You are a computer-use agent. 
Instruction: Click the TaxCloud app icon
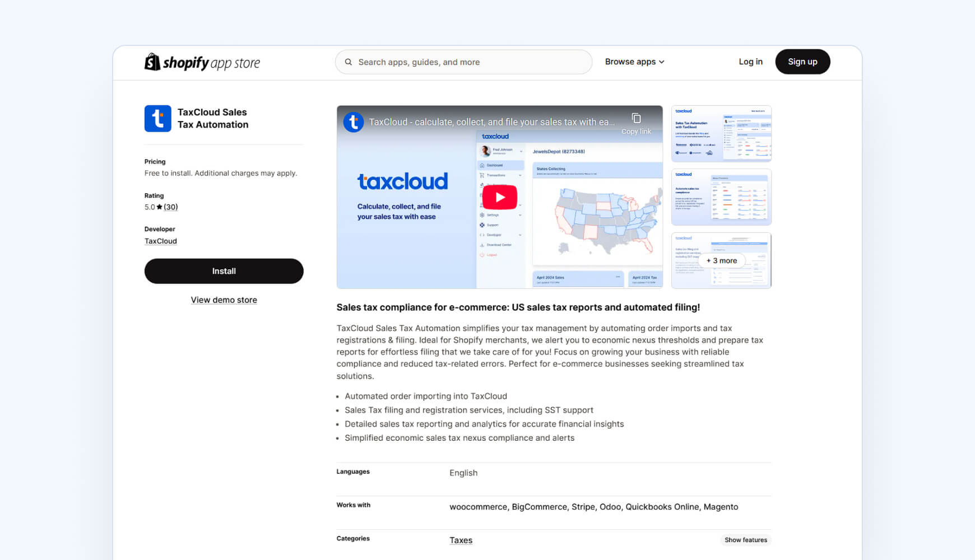(x=158, y=119)
